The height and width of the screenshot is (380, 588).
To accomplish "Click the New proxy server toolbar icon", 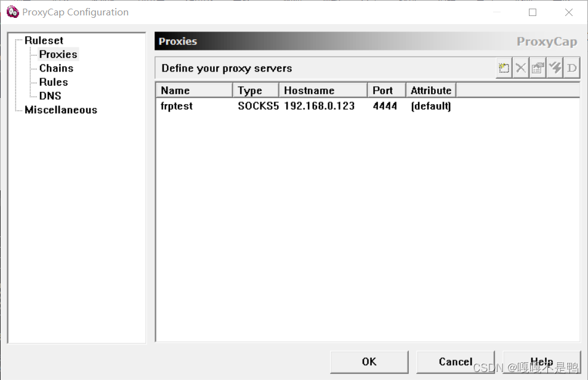I will pyautogui.click(x=504, y=68).
